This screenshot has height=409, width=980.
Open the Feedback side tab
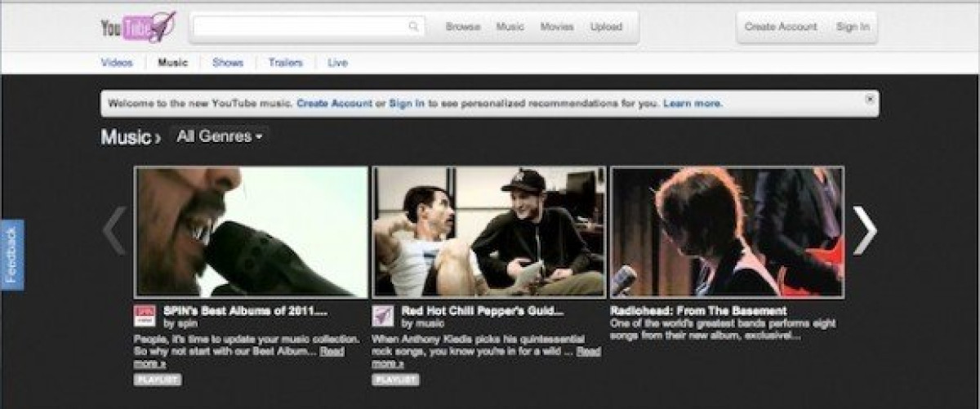11,255
